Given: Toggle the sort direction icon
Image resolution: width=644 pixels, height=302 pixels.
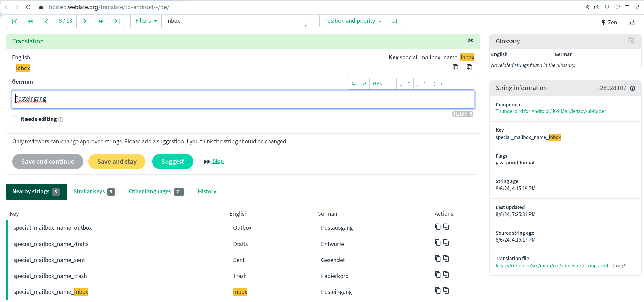Looking at the screenshot, I should coord(395,21).
